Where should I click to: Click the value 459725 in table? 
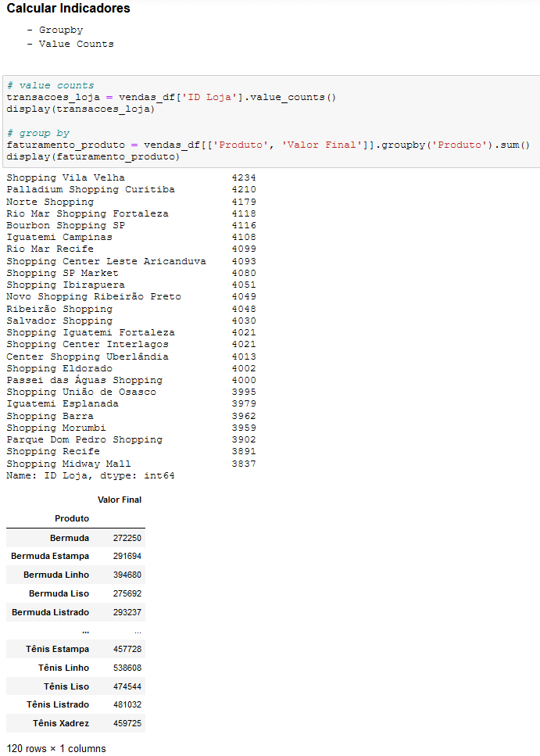pos(127,723)
